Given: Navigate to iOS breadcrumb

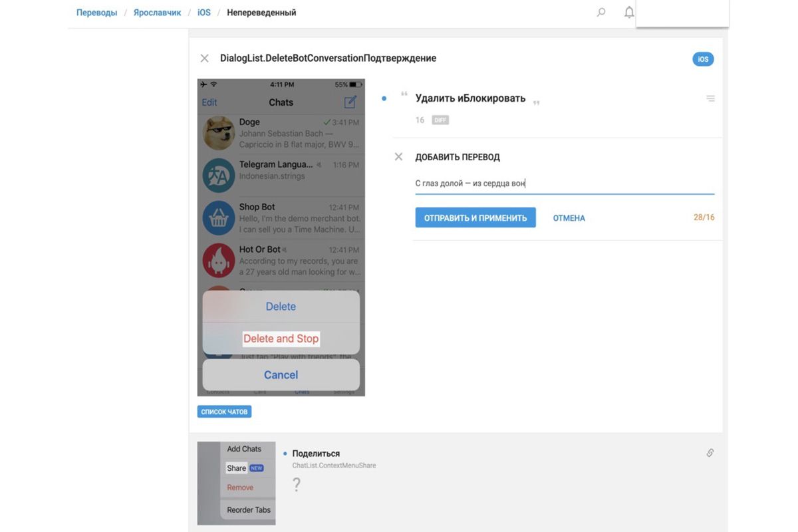Looking at the screenshot, I should pyautogui.click(x=204, y=13).
